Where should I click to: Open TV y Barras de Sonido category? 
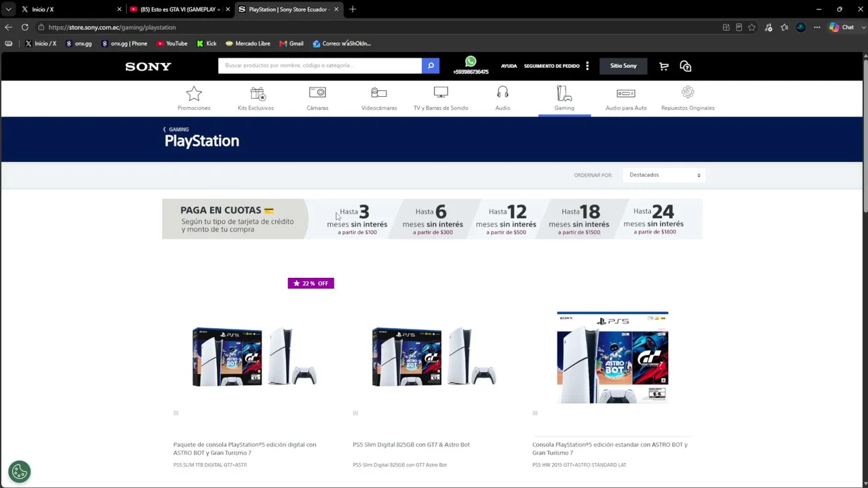(x=441, y=98)
